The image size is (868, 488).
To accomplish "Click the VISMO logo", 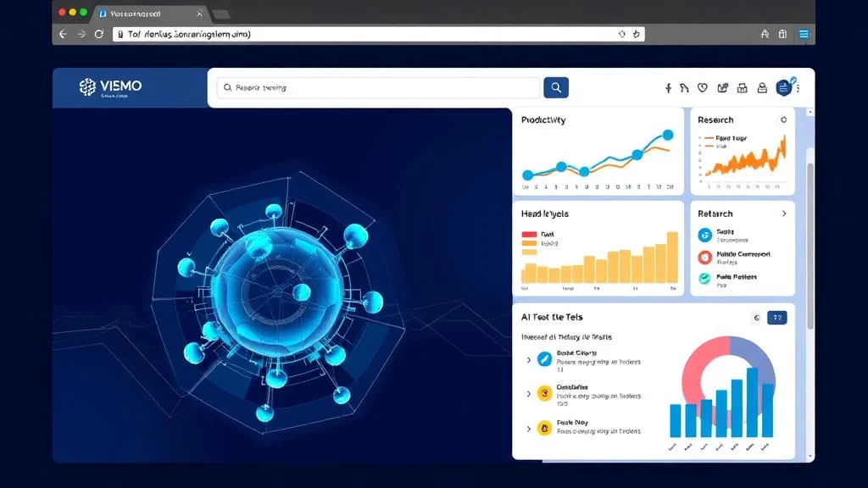I will (111, 86).
